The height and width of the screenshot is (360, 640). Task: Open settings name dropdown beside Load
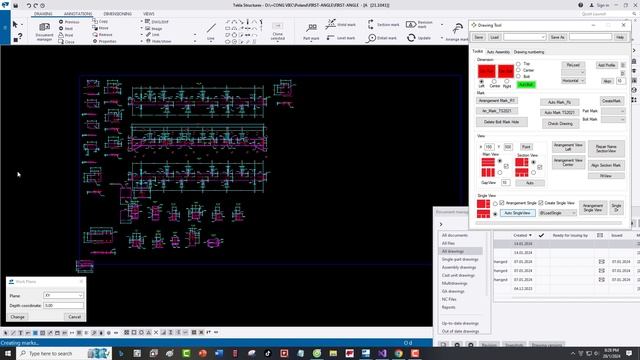(x=524, y=37)
